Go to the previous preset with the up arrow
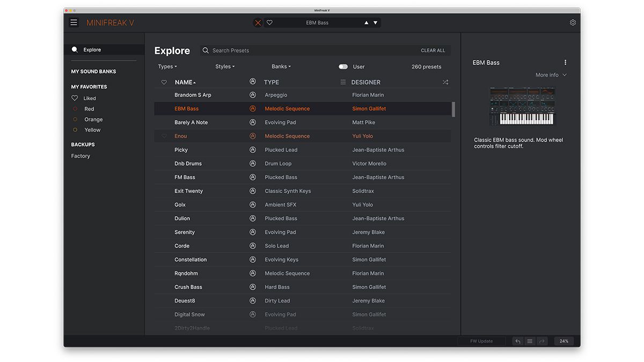644x362 pixels. tap(367, 23)
